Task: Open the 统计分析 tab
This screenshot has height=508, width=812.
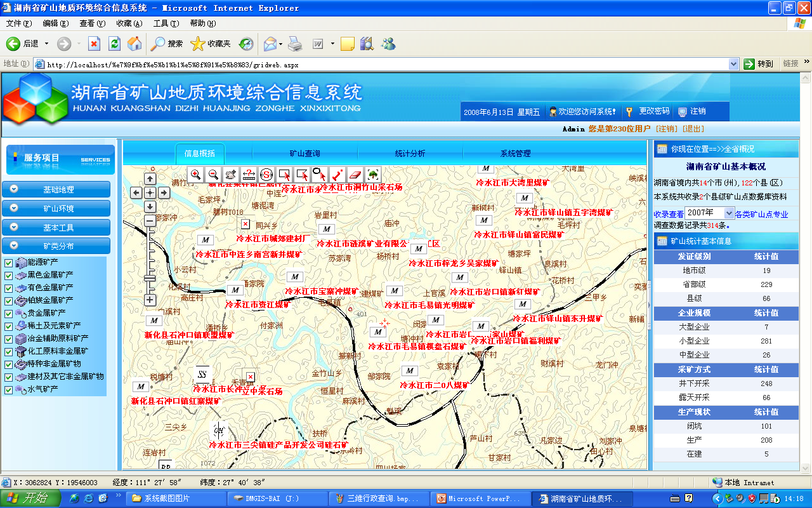Action: coord(410,154)
